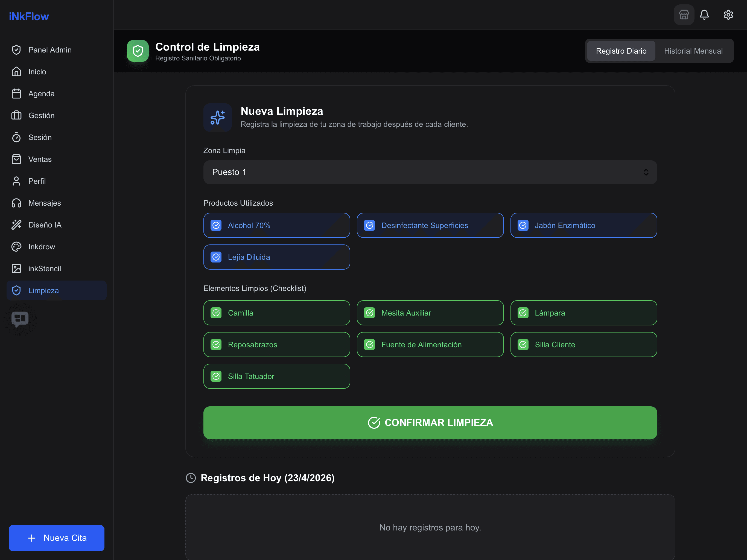Open Mensajes headphones icon in sidebar
Image resolution: width=747 pixels, height=560 pixels.
pyautogui.click(x=16, y=203)
